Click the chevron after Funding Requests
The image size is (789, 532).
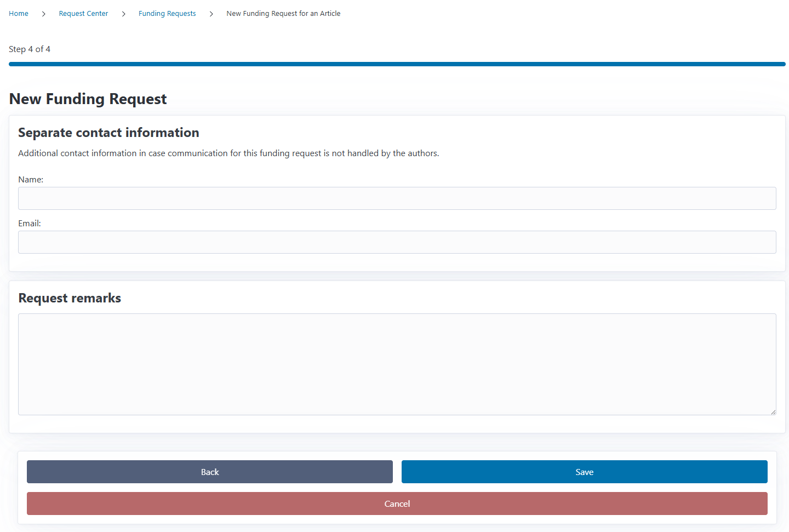(211, 14)
